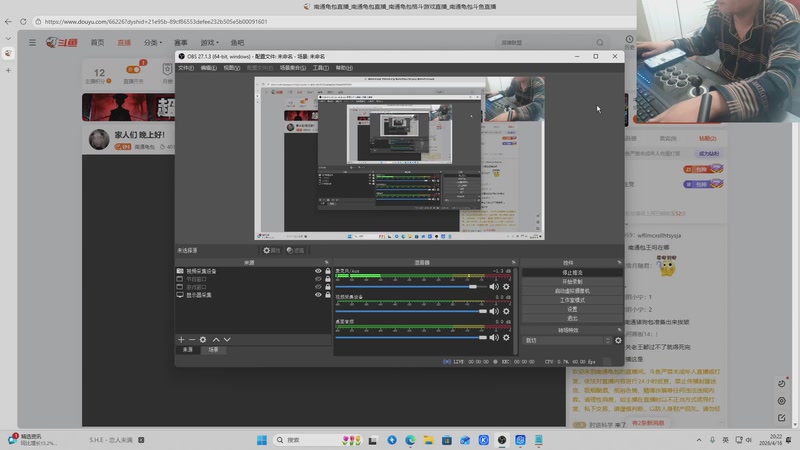Toggle the Douyu 直播开关 live switch
Viewport: 800px width, 450px height.
pyautogui.click(x=134, y=70)
